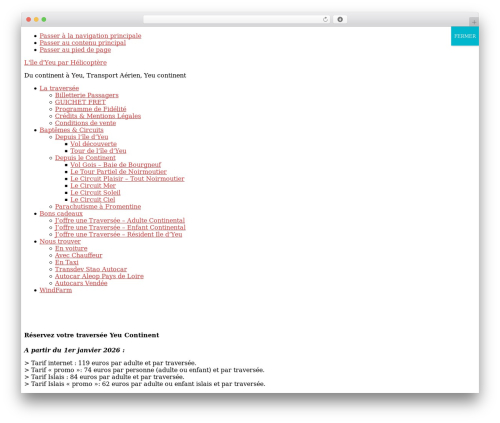
Task: Click the cyan FERMER button
Action: [x=465, y=36]
